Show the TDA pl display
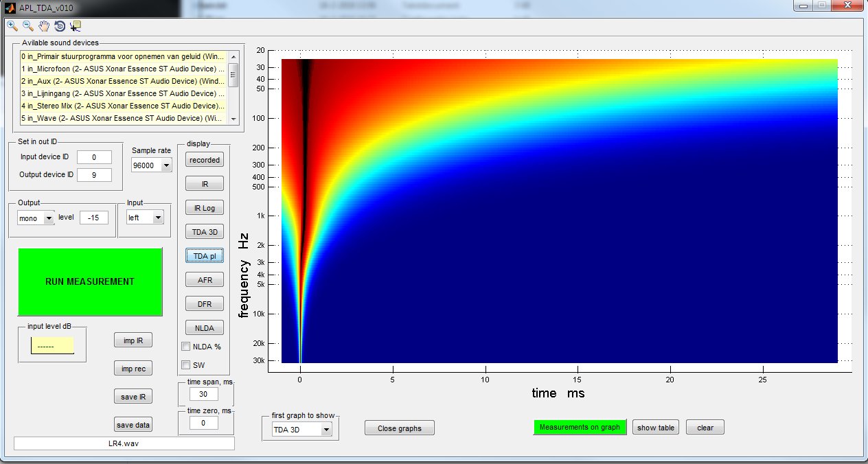868x464 pixels. click(x=205, y=256)
